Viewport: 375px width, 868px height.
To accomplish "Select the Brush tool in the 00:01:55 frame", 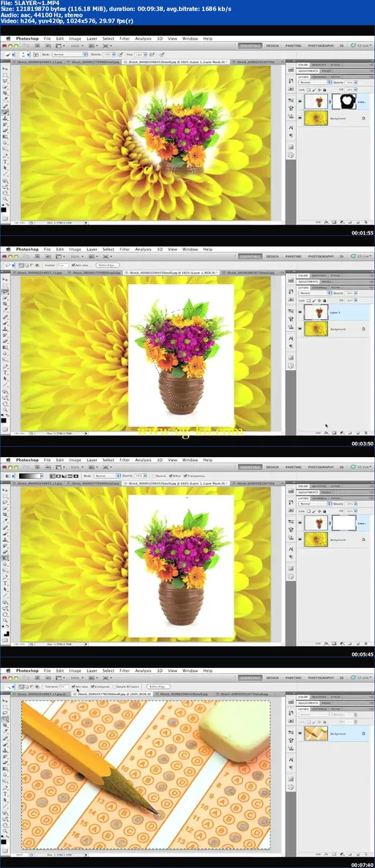I will (5, 112).
